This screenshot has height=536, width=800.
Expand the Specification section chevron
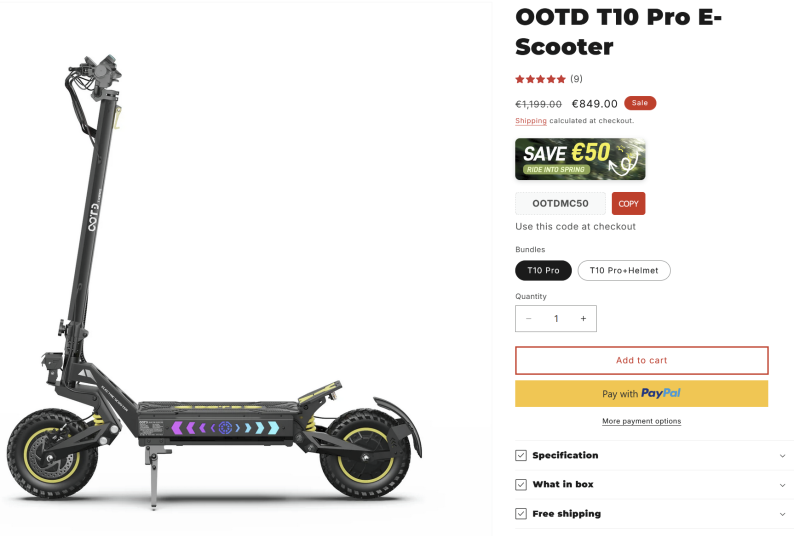tap(782, 456)
